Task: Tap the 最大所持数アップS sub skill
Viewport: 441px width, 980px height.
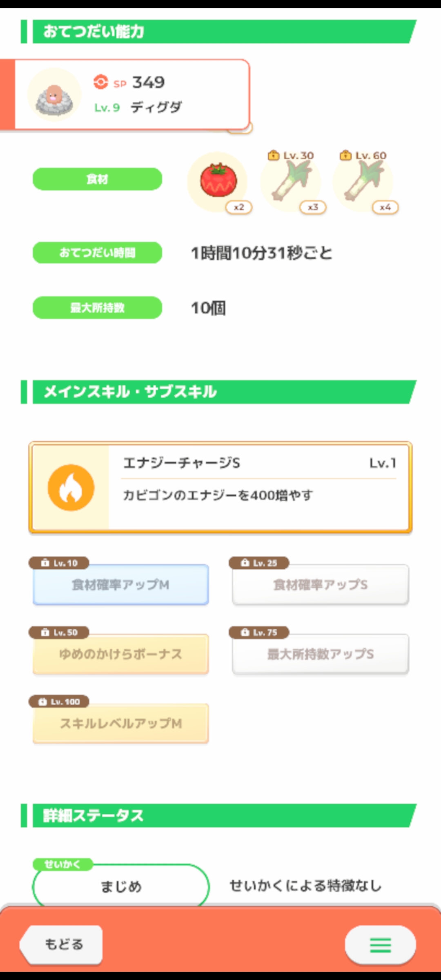Action: coord(320,654)
